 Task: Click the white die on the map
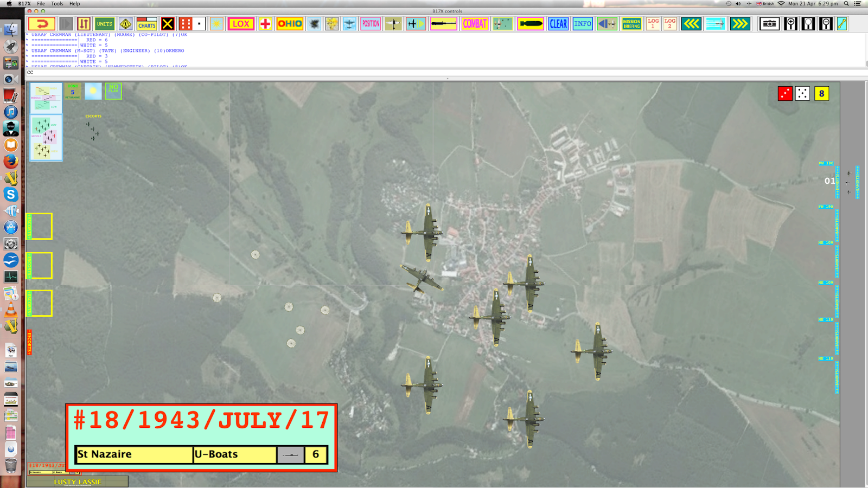click(x=802, y=94)
